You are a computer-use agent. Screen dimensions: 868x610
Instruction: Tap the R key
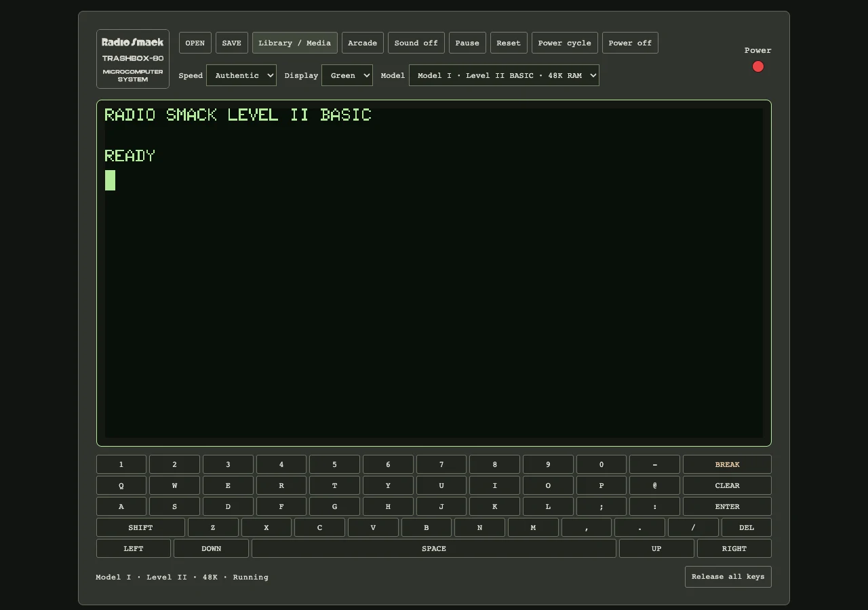click(281, 485)
